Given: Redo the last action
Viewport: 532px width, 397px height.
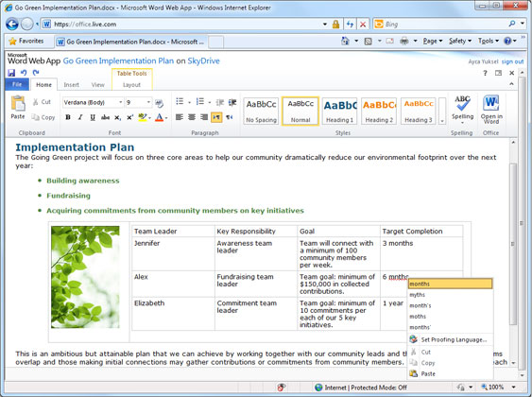Looking at the screenshot, I should pyautogui.click(x=36, y=73).
